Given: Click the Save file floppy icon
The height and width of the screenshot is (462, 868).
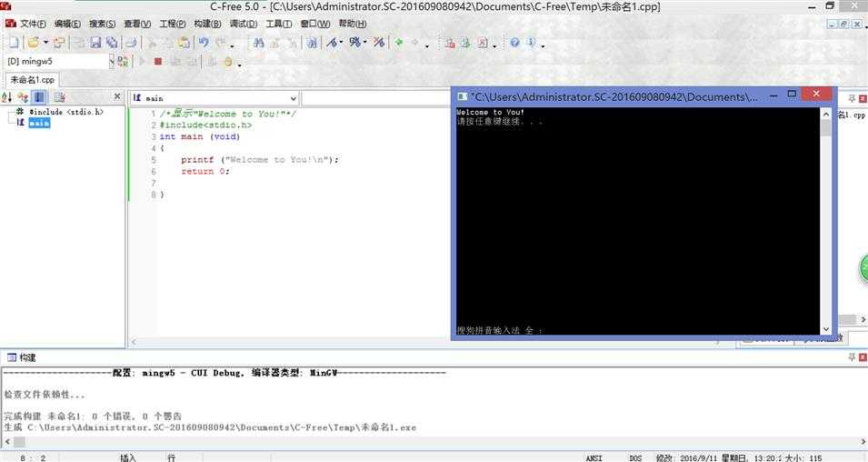Looking at the screenshot, I should coord(95,42).
